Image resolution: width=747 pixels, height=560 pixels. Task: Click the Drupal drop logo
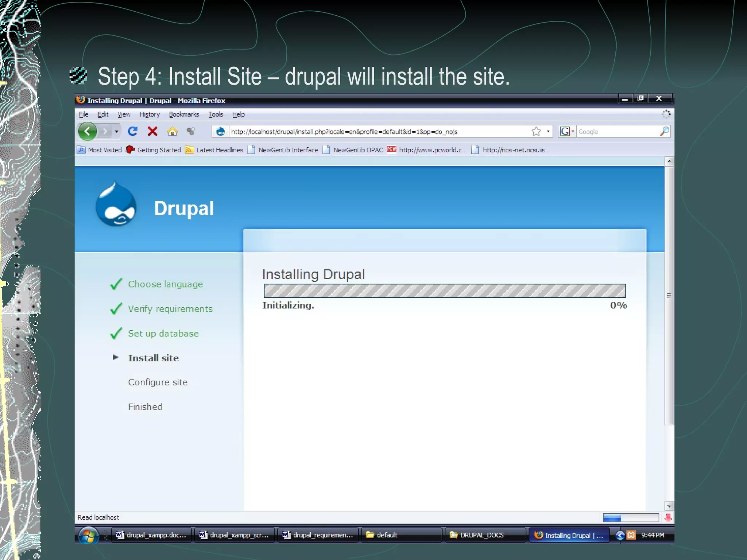click(116, 204)
